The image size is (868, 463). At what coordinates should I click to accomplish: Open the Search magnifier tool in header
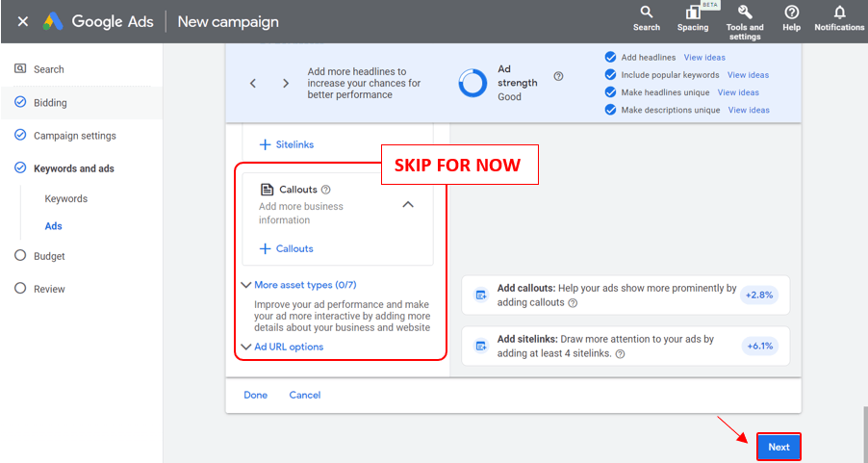pyautogui.click(x=646, y=18)
